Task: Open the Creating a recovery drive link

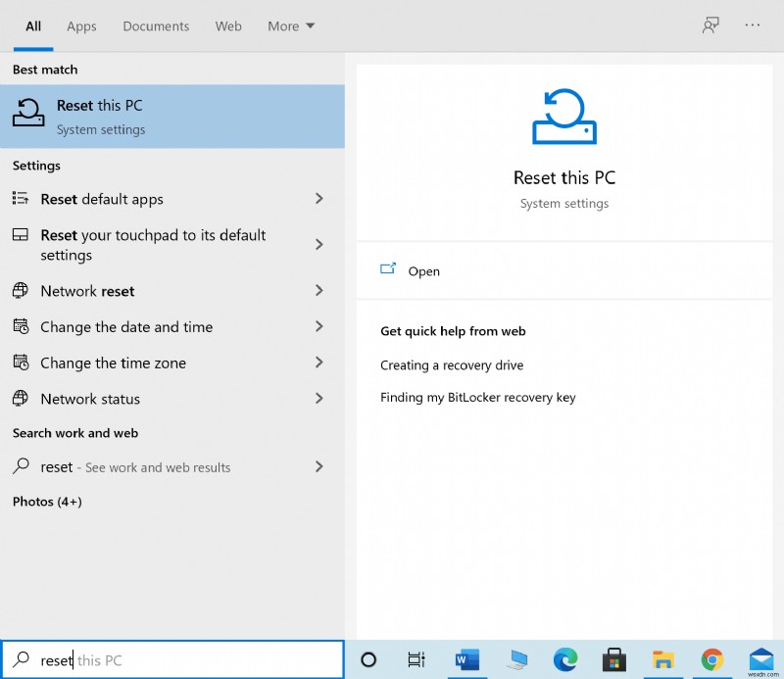Action: (x=452, y=365)
